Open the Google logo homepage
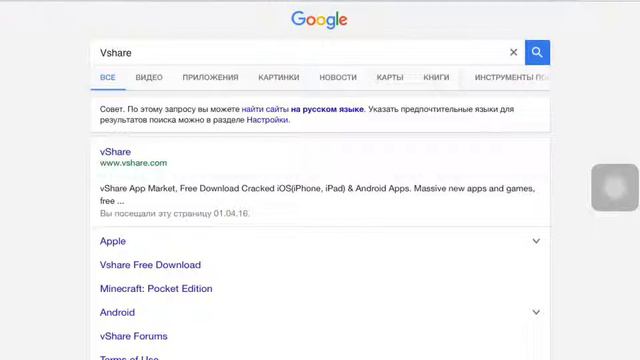Image resolution: width=640 pixels, height=360 pixels. (319, 20)
